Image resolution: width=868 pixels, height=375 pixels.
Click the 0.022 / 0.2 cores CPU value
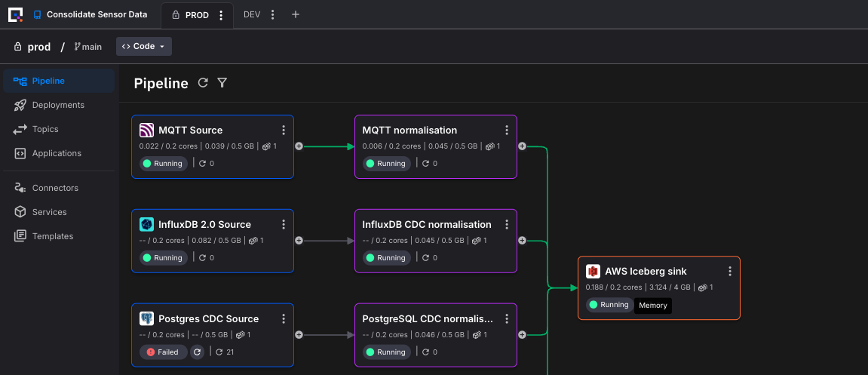(x=169, y=146)
